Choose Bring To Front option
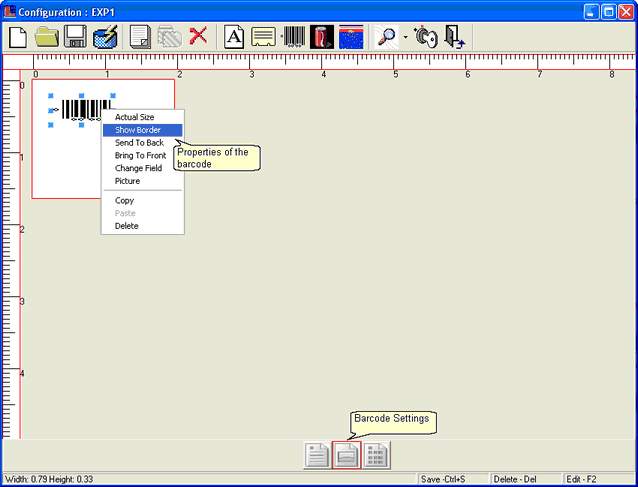The height and width of the screenshot is (487, 638). [142, 155]
